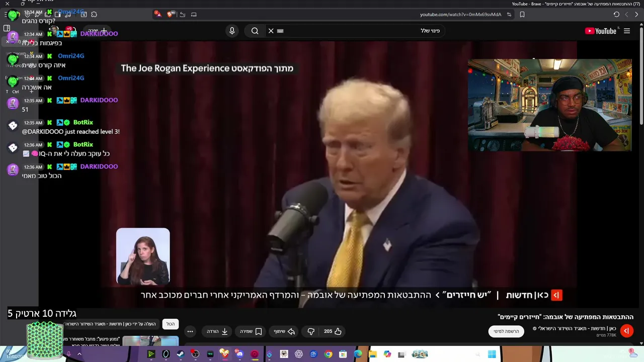Bookmark this page in Brave
This screenshot has width=644, height=362.
click(522, 15)
